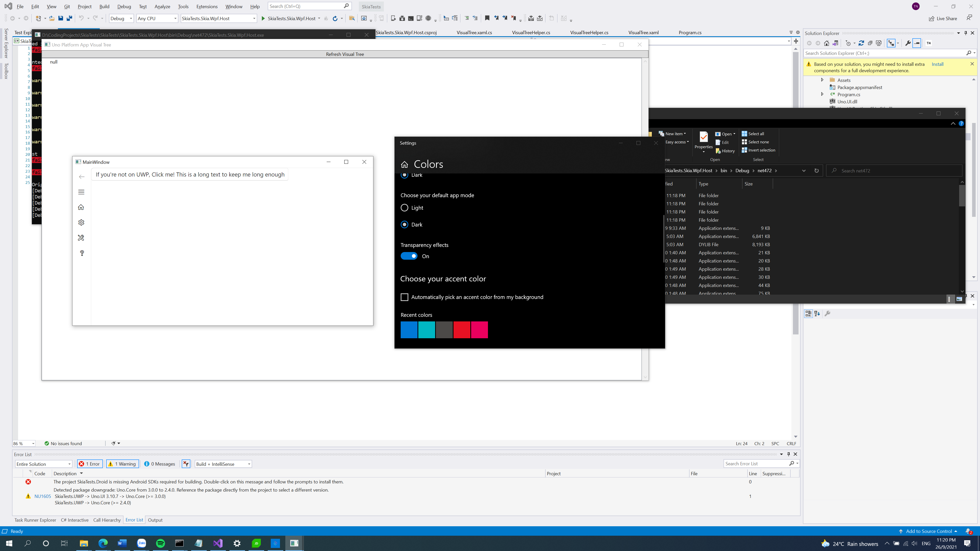This screenshot has height=551, width=980.
Task: Open the Attach to Process wrench icon
Action: (908, 43)
